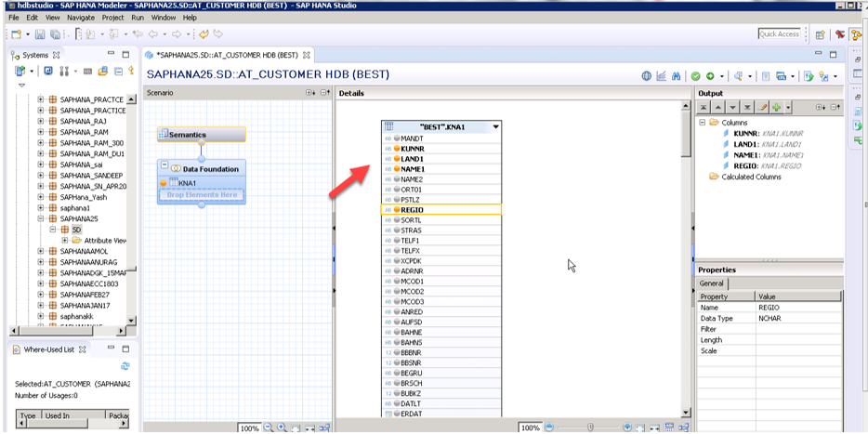Click the globe icon in the editor toolbar
Screen dimensions: 868x434
point(646,76)
